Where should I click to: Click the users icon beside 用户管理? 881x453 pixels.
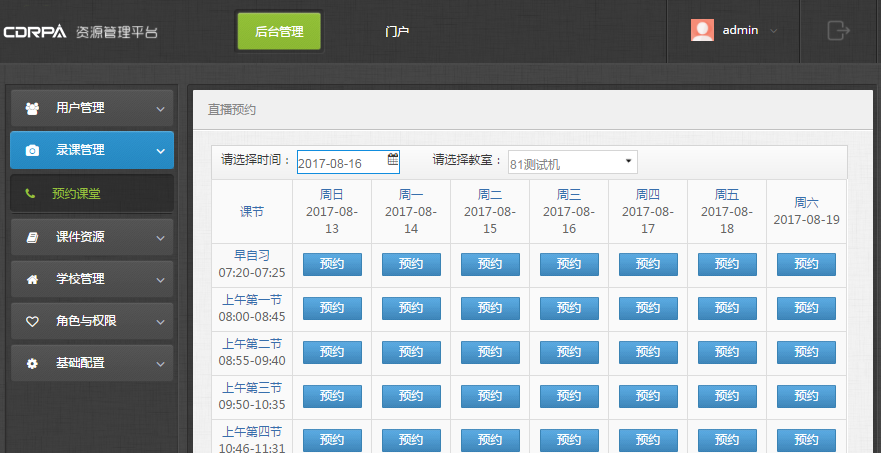pyautogui.click(x=32, y=108)
